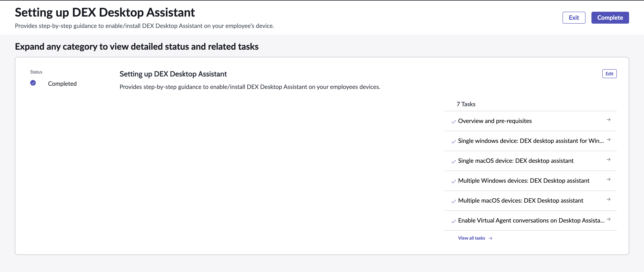Click the 'Completed' status label
The image size is (644, 272).
click(62, 84)
